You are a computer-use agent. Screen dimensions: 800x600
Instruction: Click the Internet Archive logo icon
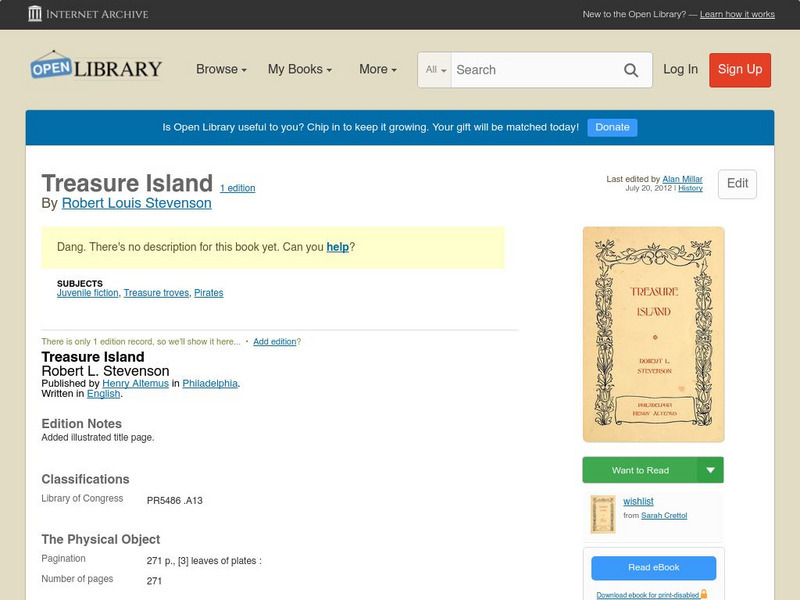click(35, 14)
